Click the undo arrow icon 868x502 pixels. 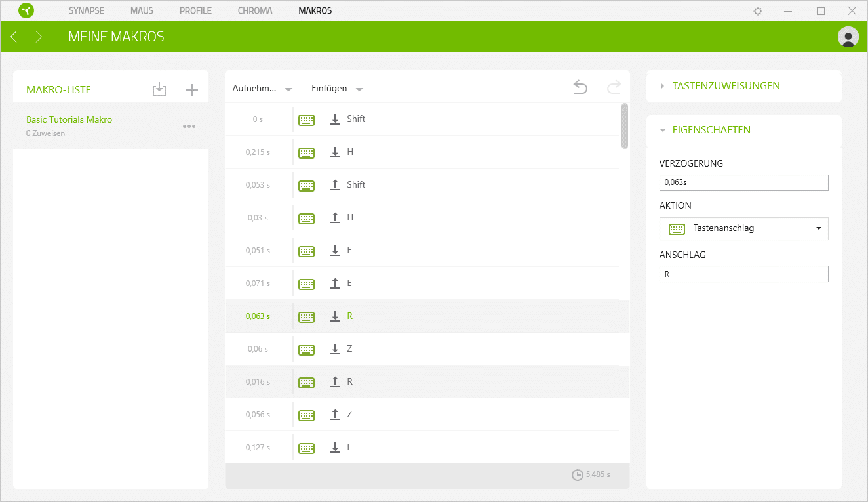tap(580, 87)
